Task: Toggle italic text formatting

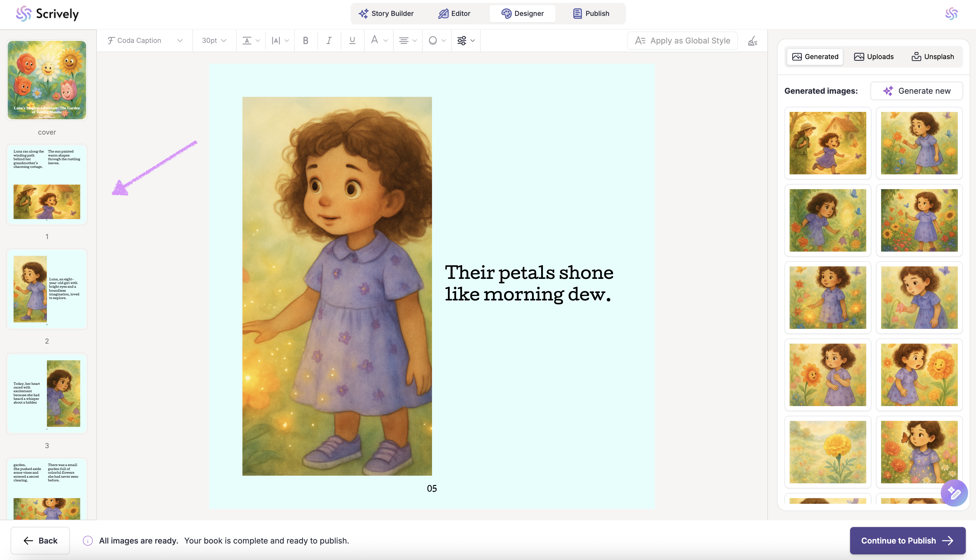Action: 329,40
